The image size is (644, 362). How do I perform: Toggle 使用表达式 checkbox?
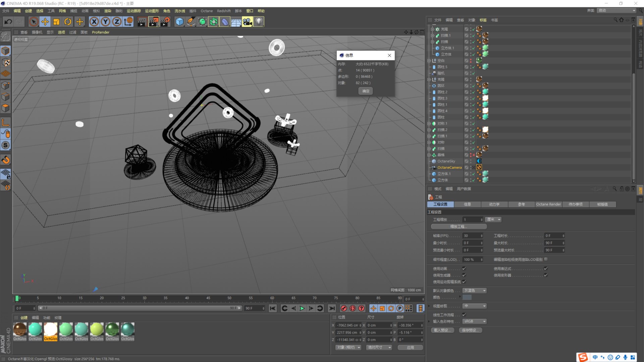click(x=546, y=268)
